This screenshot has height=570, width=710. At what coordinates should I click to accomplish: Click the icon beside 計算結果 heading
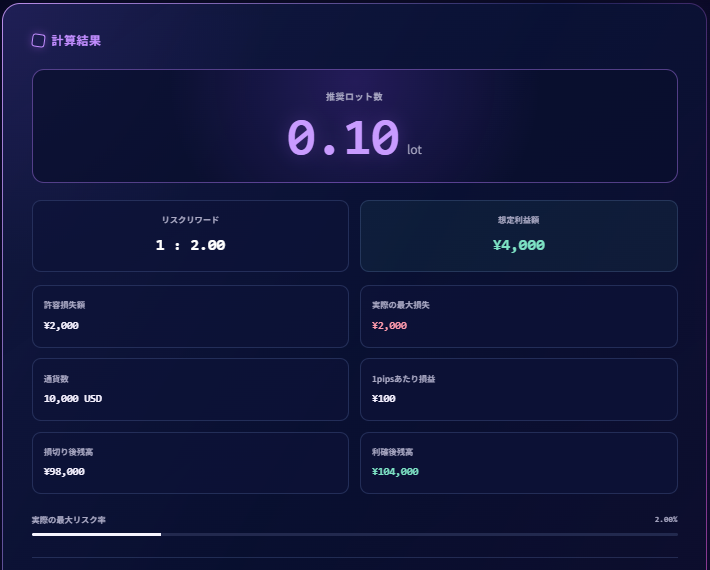(38, 41)
